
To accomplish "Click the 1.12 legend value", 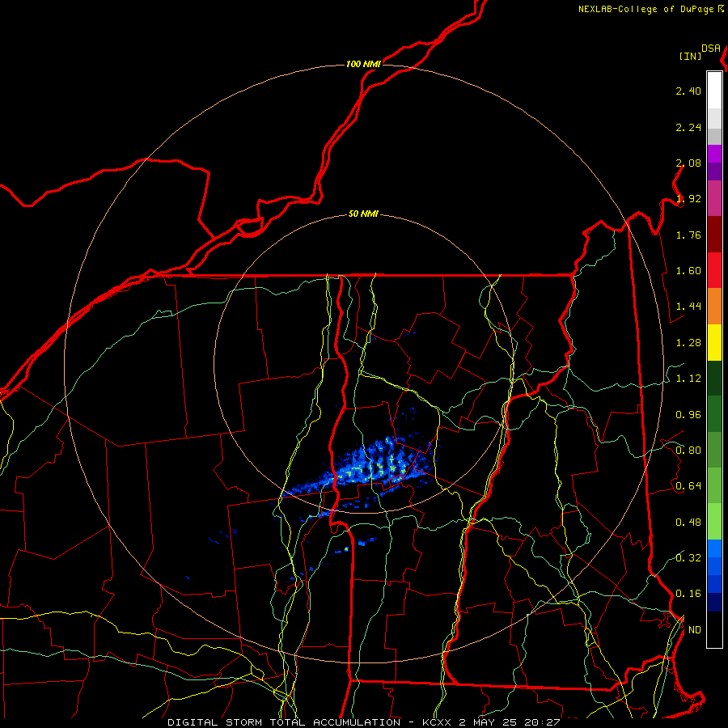I will point(688,379).
